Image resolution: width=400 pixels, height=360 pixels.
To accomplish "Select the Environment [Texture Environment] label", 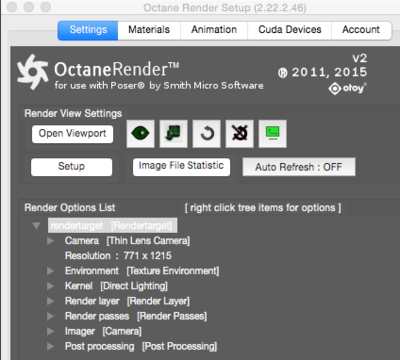I will coord(142,271).
